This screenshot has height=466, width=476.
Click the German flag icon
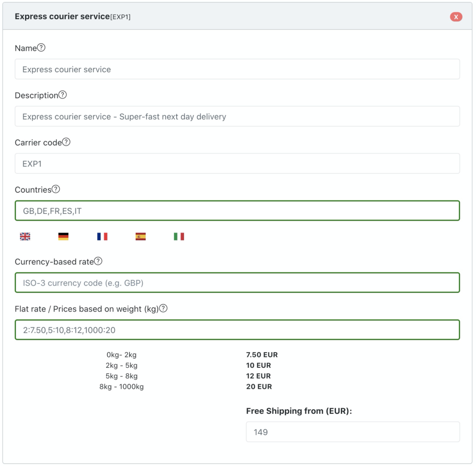pos(63,237)
